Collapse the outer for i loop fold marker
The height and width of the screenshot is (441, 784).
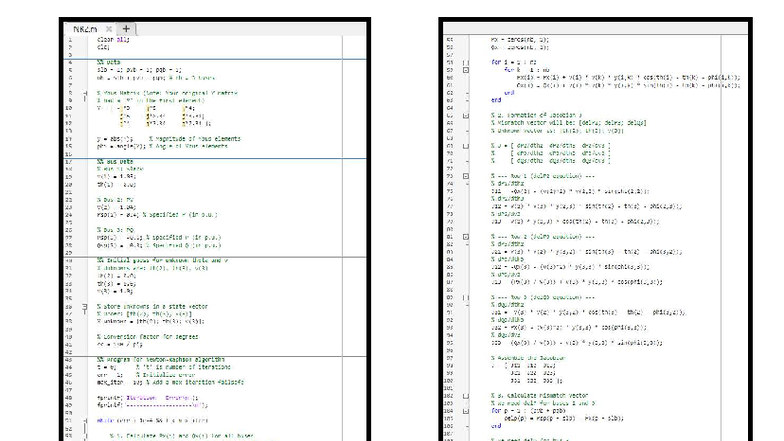(x=466, y=62)
